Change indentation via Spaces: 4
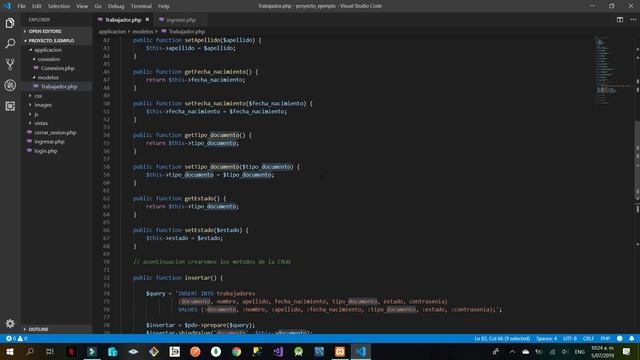The height and width of the screenshot is (360, 640). [x=547, y=338]
